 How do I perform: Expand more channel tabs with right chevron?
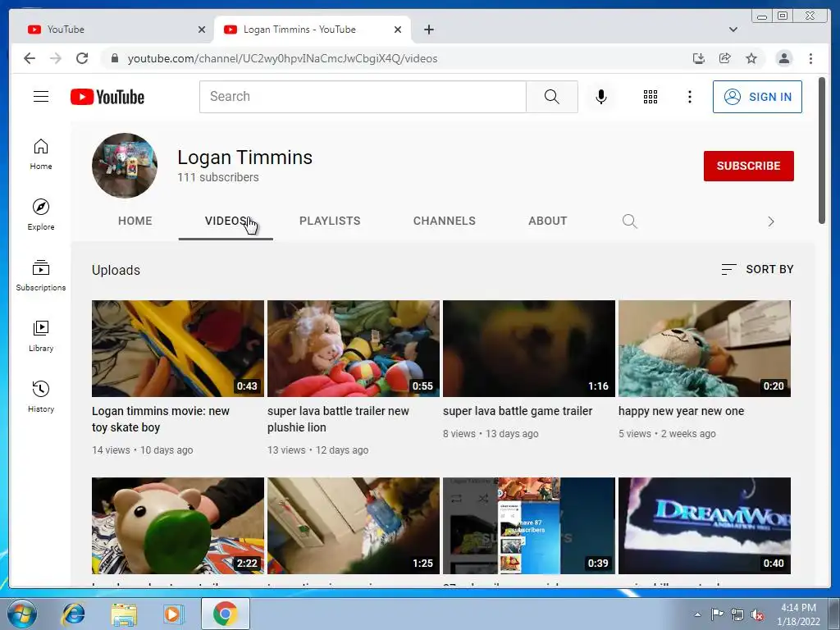point(771,221)
